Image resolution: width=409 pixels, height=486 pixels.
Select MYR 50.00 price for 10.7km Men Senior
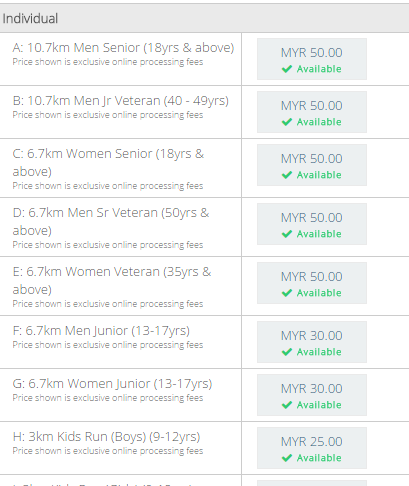pos(312,59)
